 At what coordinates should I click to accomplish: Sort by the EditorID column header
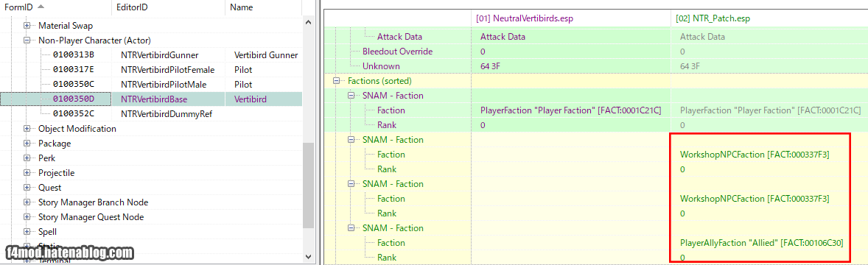pos(168,8)
